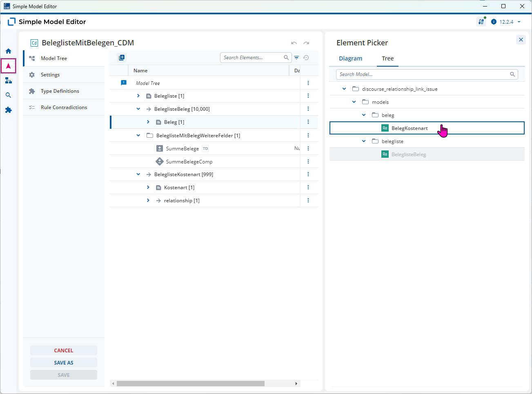This screenshot has height=394, width=532.
Task: Click the redo arrow icon
Action: pyautogui.click(x=306, y=43)
